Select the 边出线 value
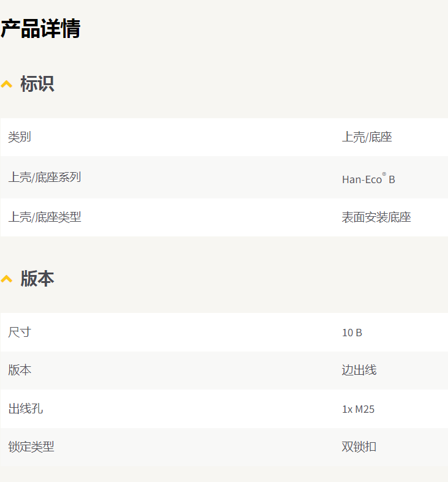 pos(359,370)
